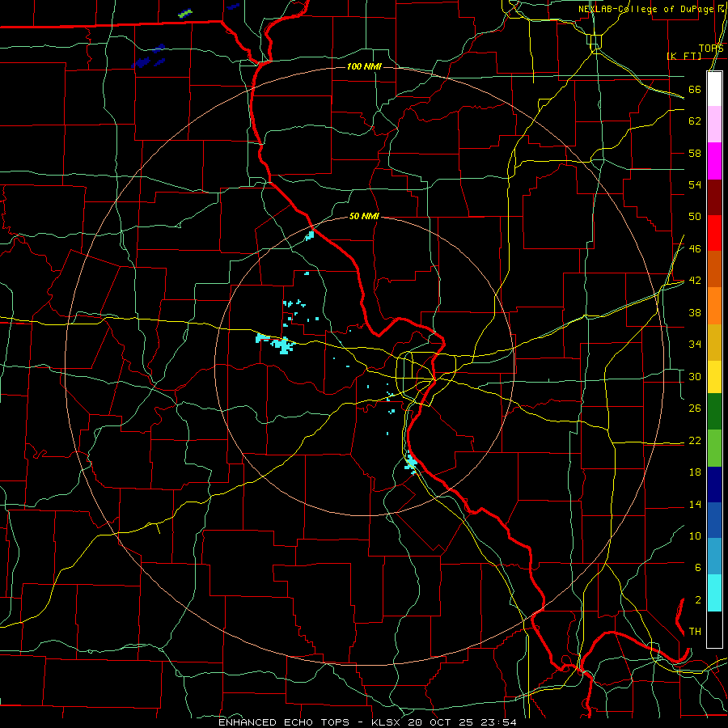Click the legend value "6"
Screen dimensions: 728x728
(697, 568)
